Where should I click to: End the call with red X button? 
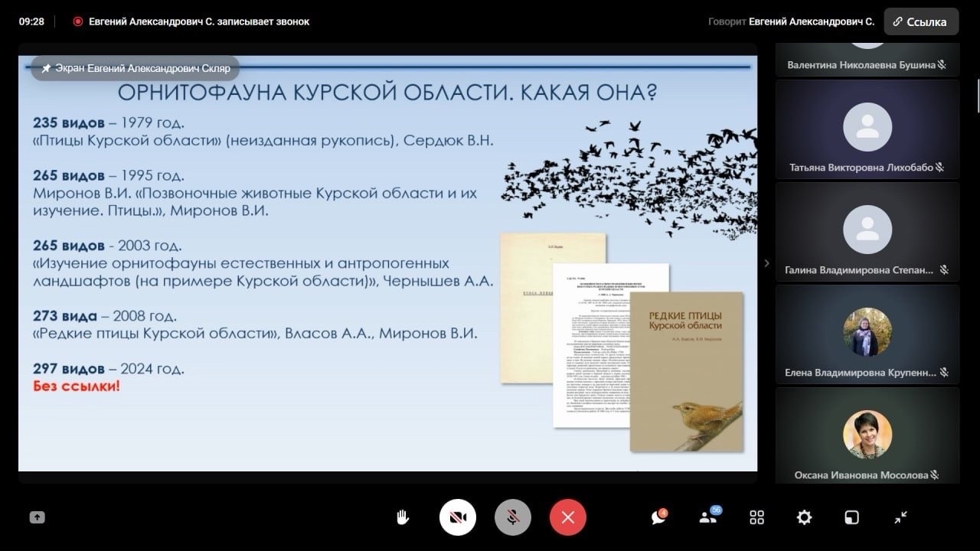tap(568, 517)
